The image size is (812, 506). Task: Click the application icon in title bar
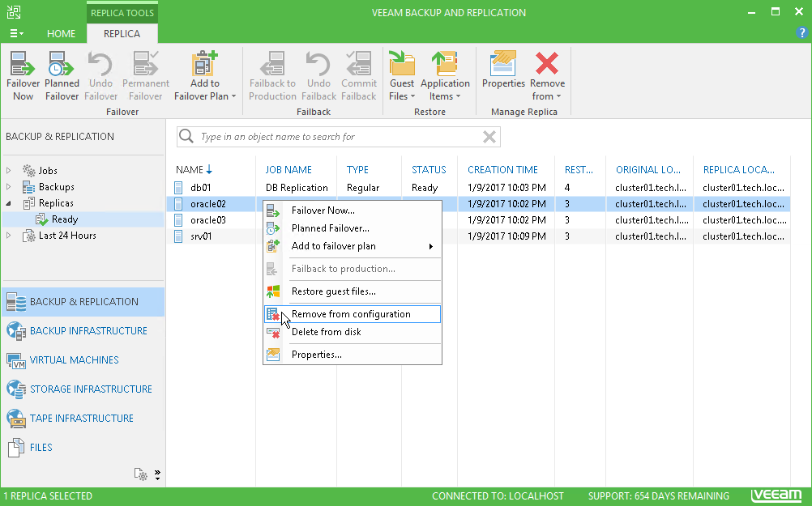[14, 12]
